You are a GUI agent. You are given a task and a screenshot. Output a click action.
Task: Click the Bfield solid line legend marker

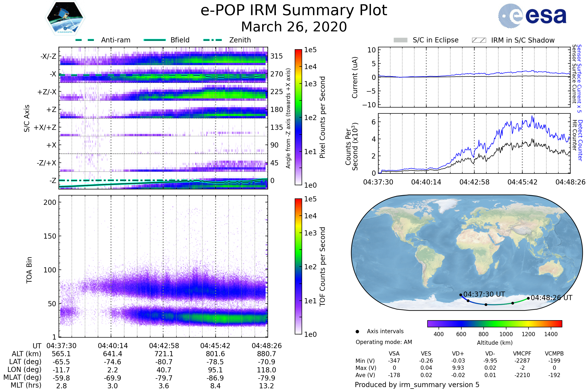click(x=155, y=40)
